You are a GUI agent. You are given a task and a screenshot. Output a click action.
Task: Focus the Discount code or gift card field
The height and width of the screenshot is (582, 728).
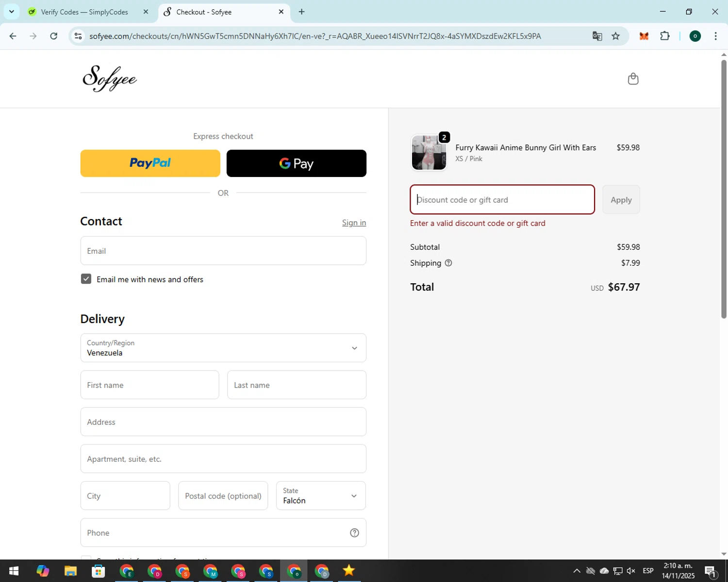pos(502,199)
